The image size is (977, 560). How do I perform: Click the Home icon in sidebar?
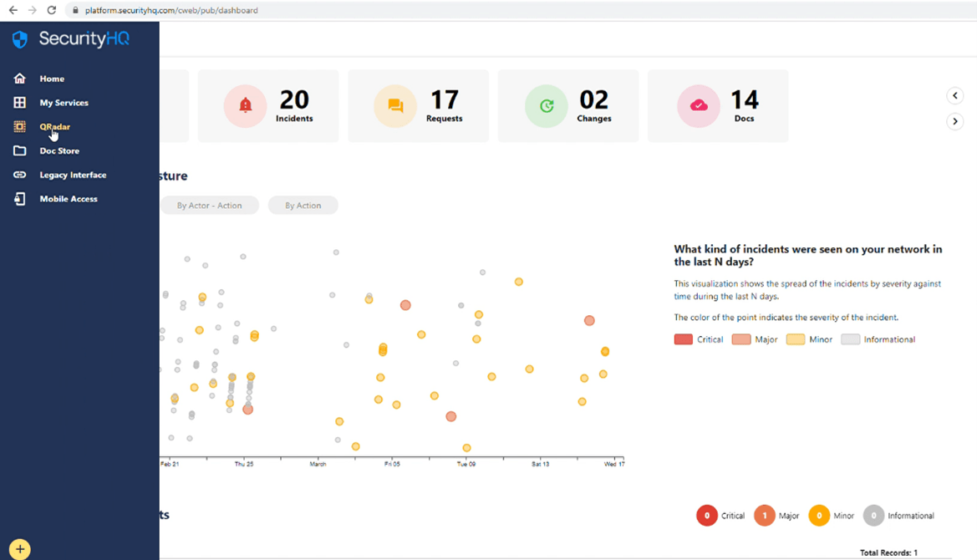click(x=20, y=79)
